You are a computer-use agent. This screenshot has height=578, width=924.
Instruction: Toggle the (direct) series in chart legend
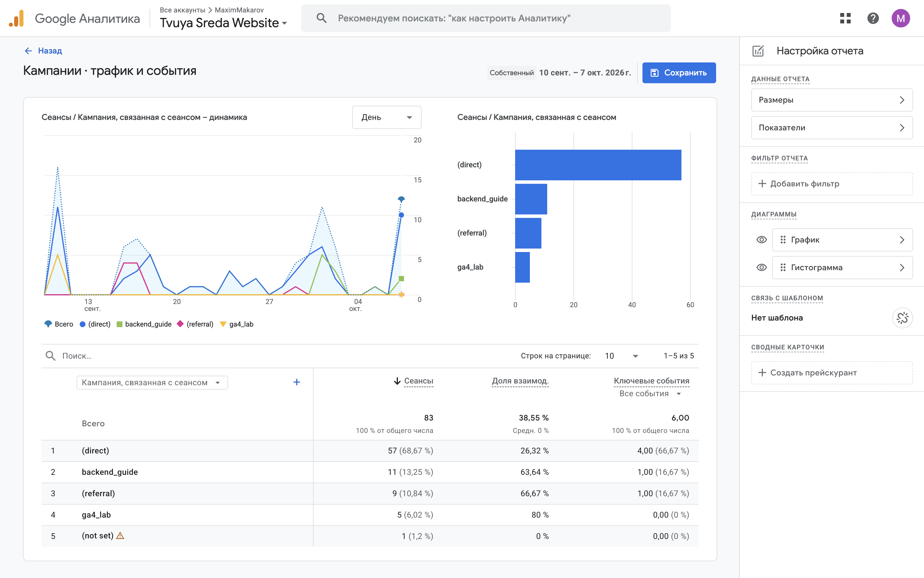click(x=95, y=324)
